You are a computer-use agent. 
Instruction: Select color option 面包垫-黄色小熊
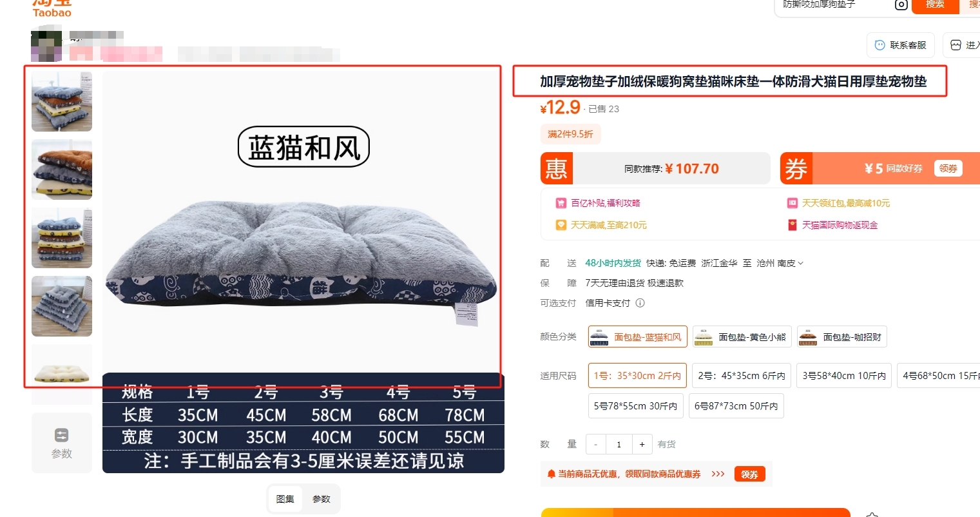pyautogui.click(x=742, y=337)
